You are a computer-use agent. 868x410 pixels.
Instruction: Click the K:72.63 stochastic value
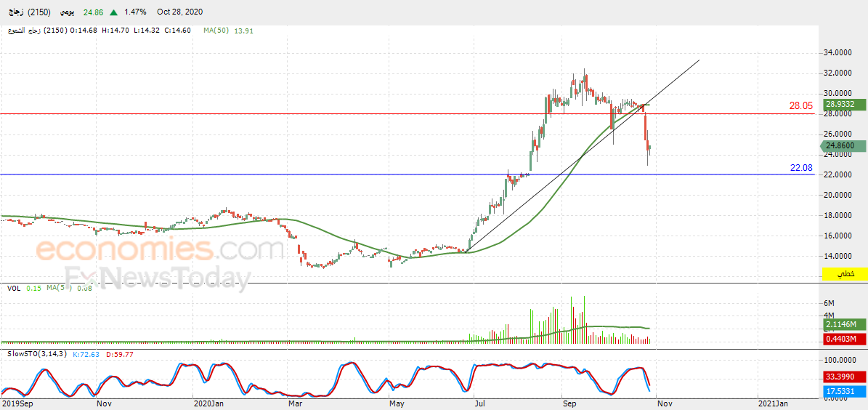click(86, 354)
